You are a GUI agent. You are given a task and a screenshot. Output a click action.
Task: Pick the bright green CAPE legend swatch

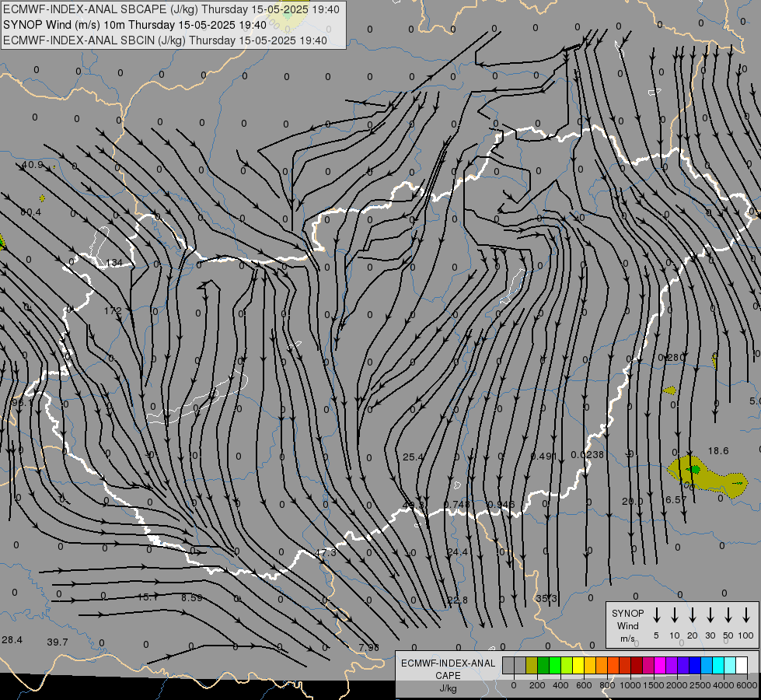555,665
